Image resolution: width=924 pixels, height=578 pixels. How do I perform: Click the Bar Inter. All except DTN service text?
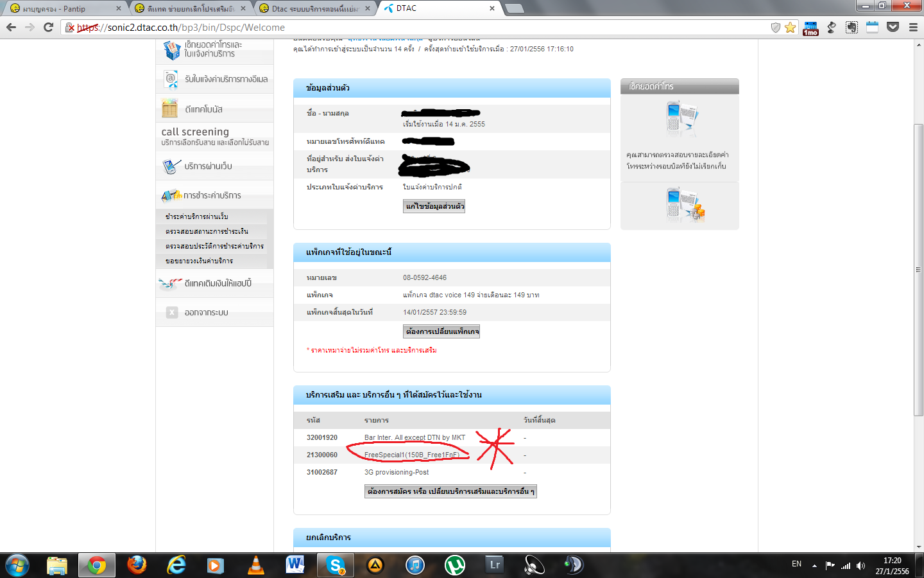pyautogui.click(x=415, y=437)
